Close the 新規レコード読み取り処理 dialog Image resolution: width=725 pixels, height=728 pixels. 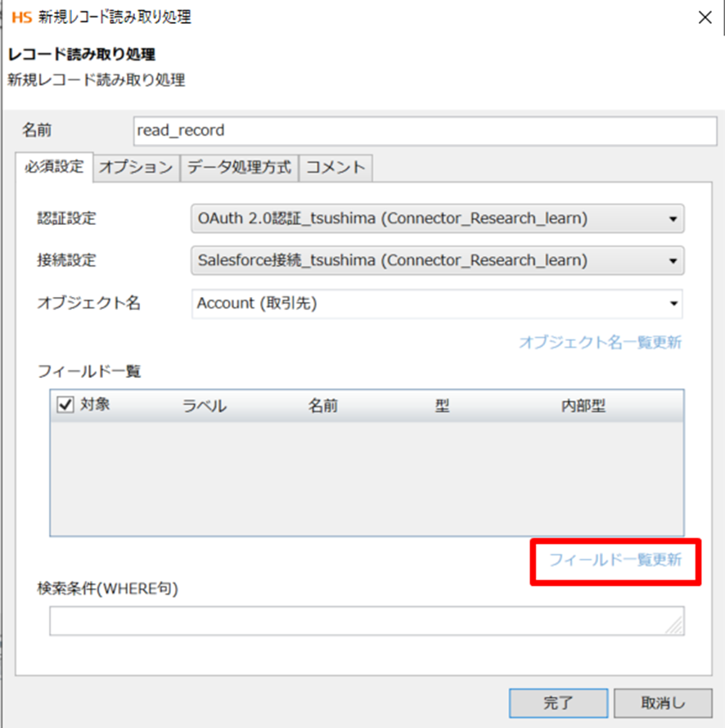[x=705, y=18]
